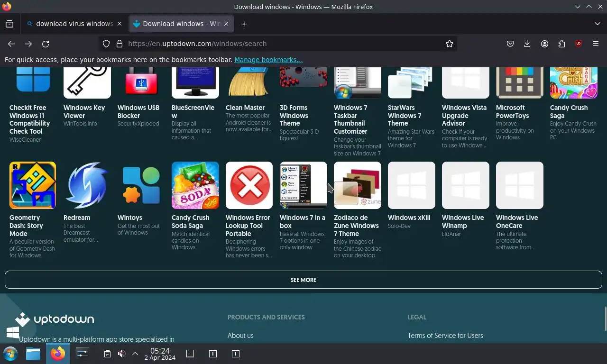Open the Redream app icon
The height and width of the screenshot is (364, 607).
click(87, 185)
